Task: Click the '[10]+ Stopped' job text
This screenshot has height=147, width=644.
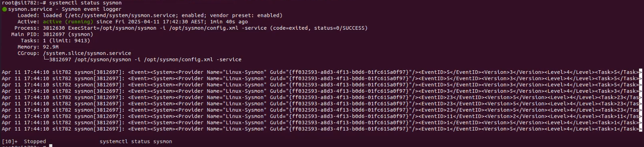Action: click(x=24, y=142)
